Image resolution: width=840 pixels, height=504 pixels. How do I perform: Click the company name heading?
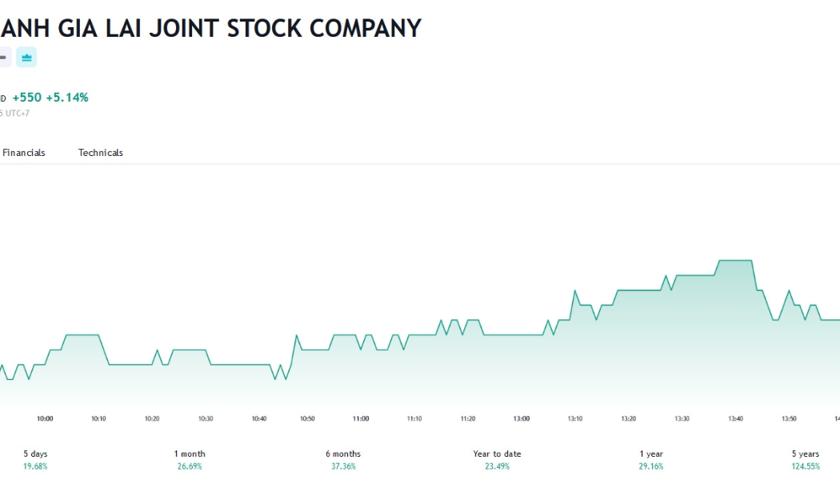211,28
